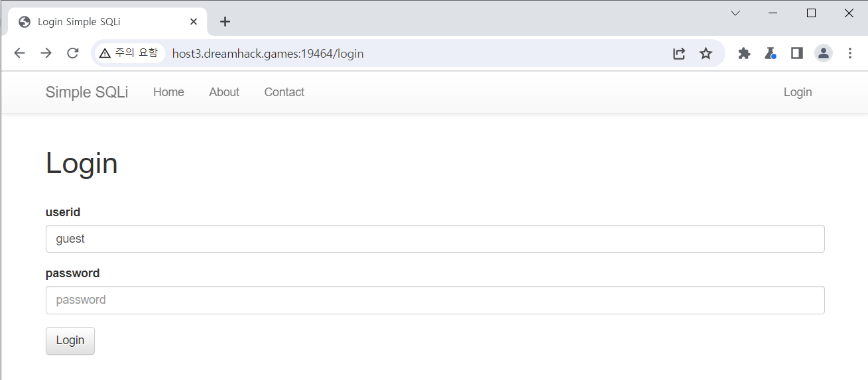This screenshot has width=868, height=380.
Task: Open the Chrome profile avatar
Action: 823,54
